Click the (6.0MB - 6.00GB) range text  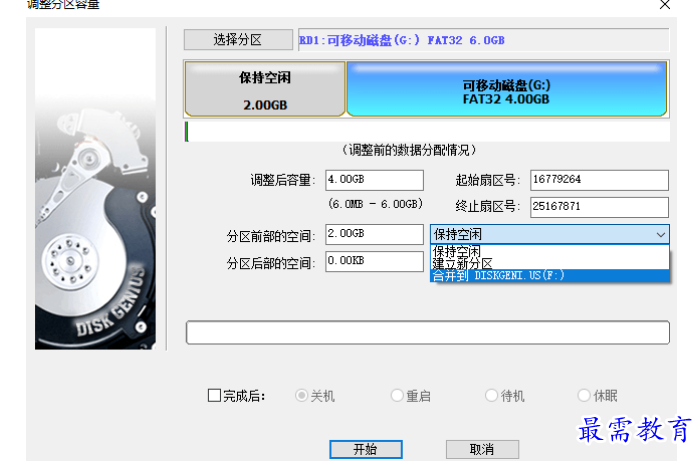pyautogui.click(x=375, y=204)
